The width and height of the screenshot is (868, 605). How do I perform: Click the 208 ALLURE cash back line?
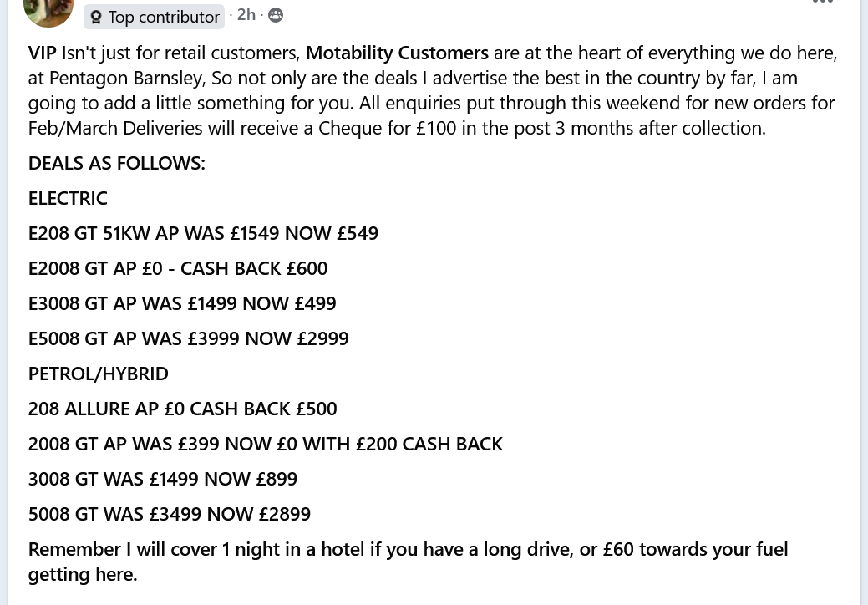(x=182, y=409)
